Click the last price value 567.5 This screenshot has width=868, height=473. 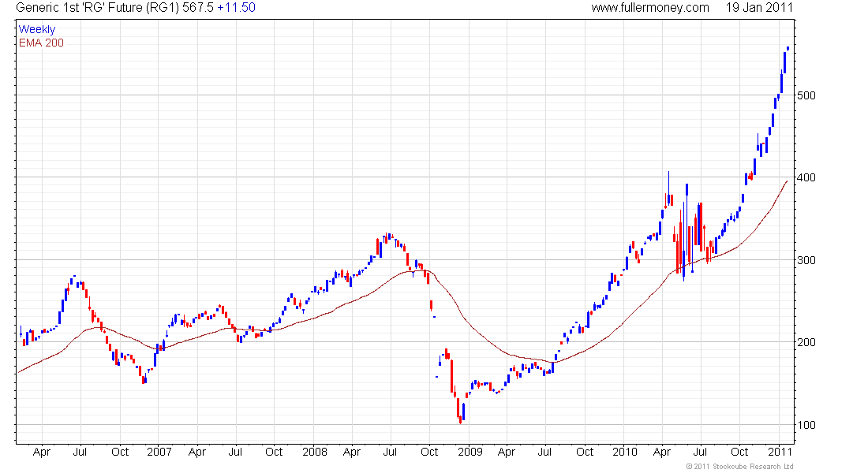[x=198, y=8]
